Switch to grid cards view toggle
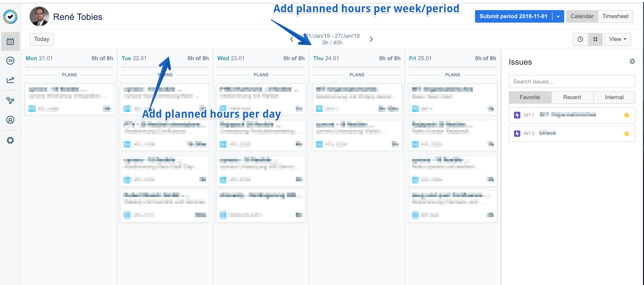 click(595, 39)
